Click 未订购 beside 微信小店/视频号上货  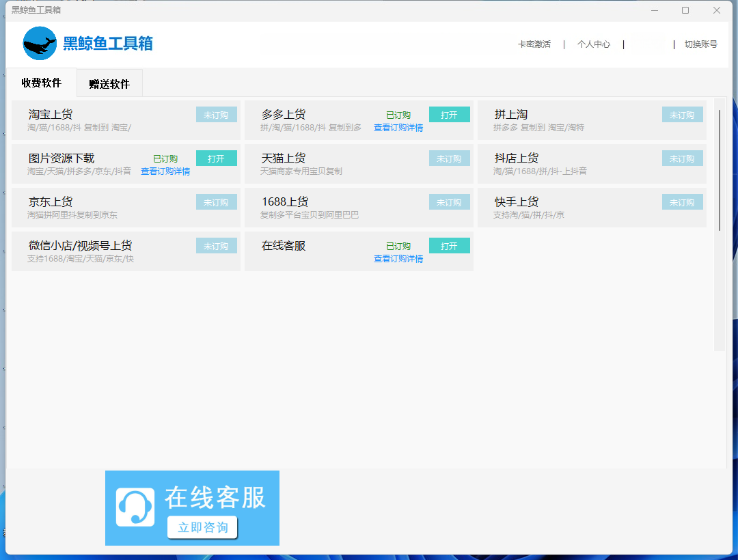coord(216,246)
